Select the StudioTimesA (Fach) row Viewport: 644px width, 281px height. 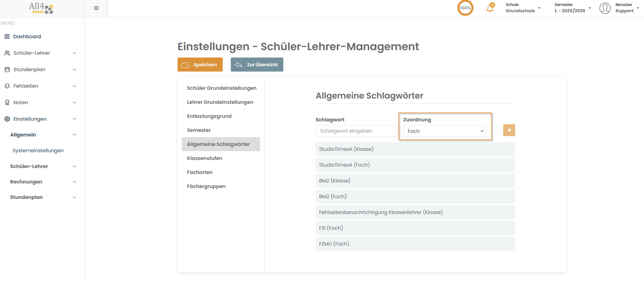pos(415,165)
